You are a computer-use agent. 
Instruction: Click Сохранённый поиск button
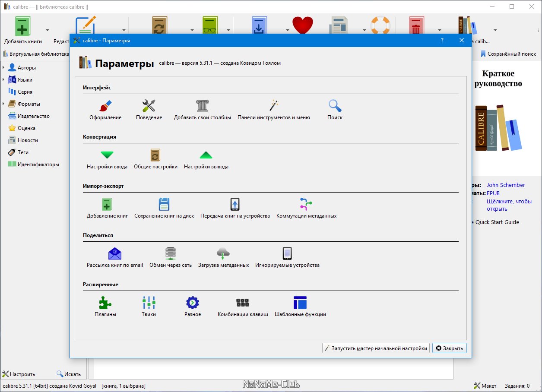click(x=508, y=54)
